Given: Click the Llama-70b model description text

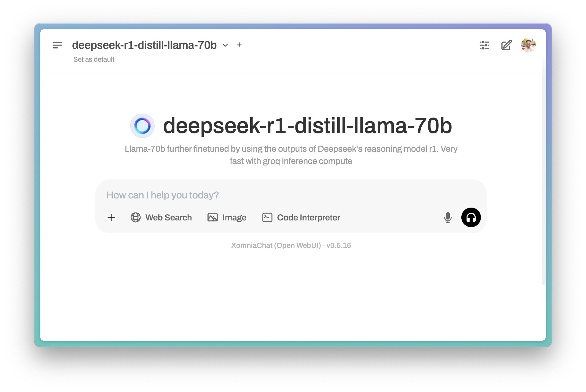Looking at the screenshot, I should pyautogui.click(x=291, y=155).
